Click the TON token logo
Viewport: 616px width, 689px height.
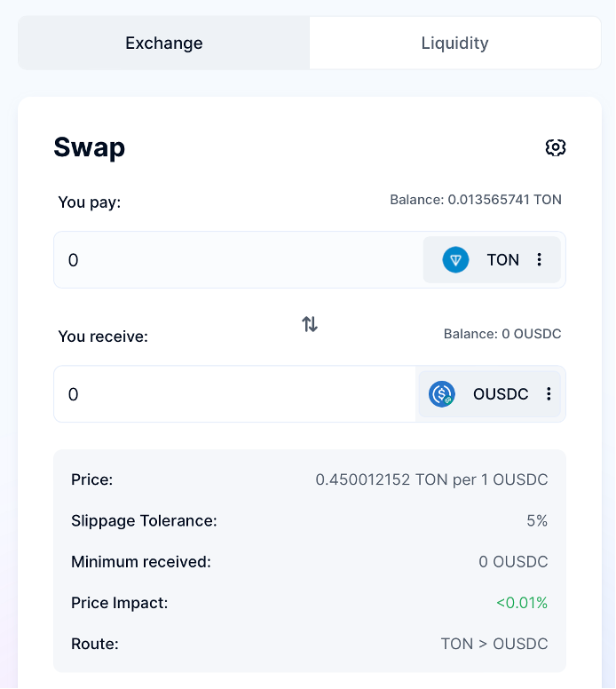(455, 260)
